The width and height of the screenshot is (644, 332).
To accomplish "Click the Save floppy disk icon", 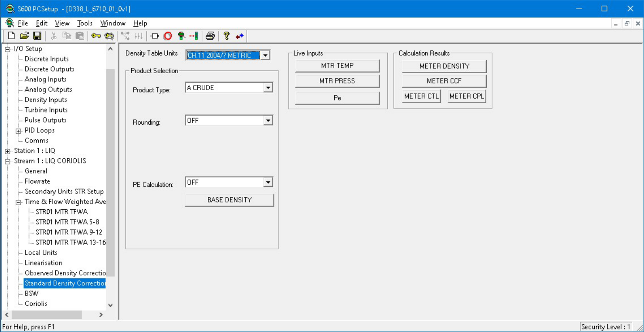I will point(37,36).
